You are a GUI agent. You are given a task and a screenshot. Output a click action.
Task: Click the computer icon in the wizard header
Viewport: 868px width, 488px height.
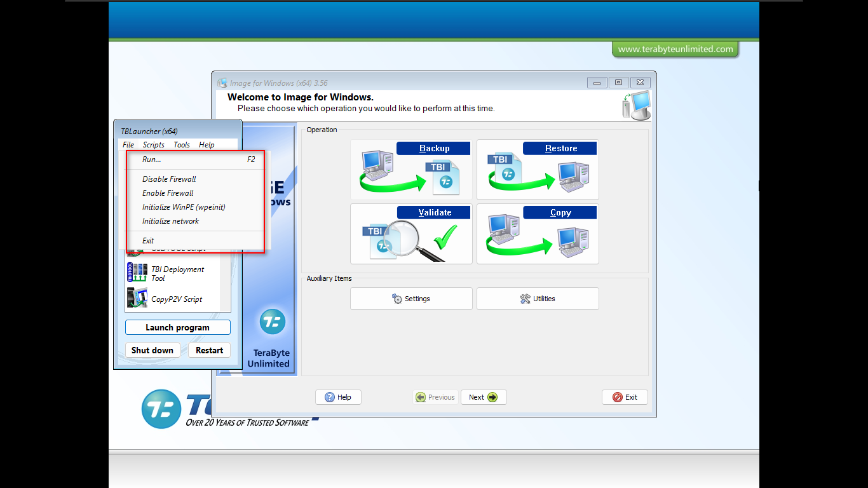click(x=636, y=105)
